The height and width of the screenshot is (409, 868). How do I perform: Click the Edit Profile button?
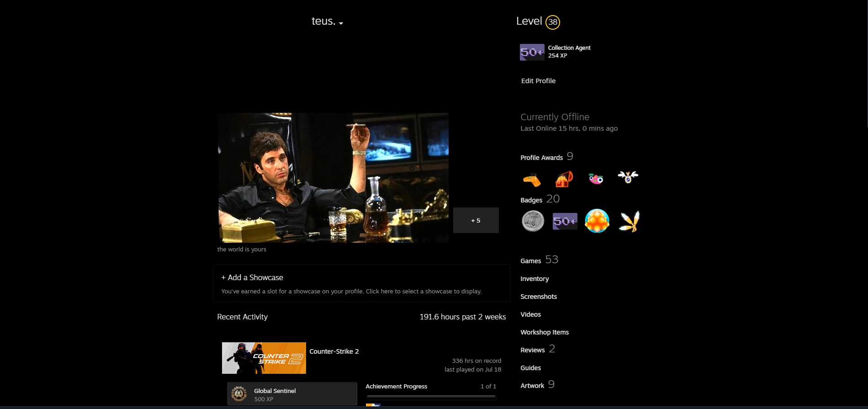[538, 81]
